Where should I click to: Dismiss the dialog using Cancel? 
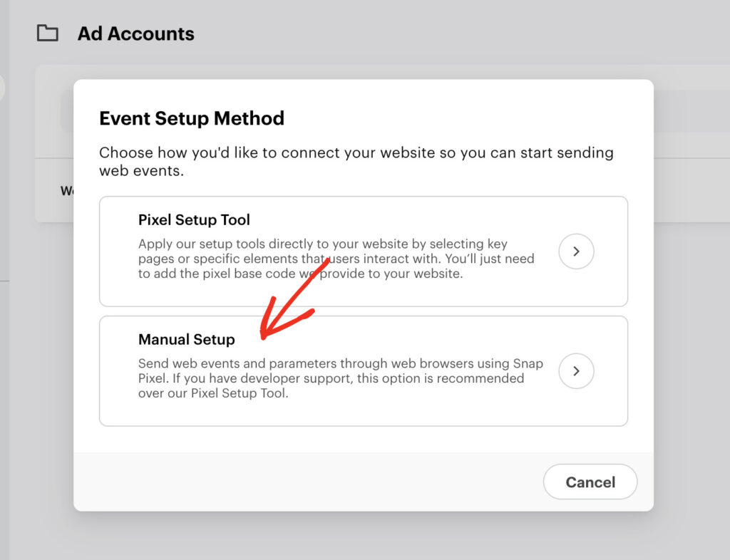pyautogui.click(x=590, y=482)
